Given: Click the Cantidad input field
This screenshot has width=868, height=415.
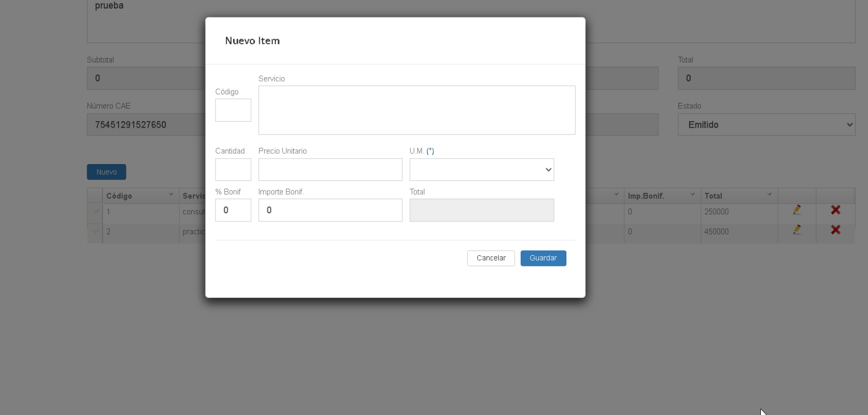Looking at the screenshot, I should (x=233, y=169).
